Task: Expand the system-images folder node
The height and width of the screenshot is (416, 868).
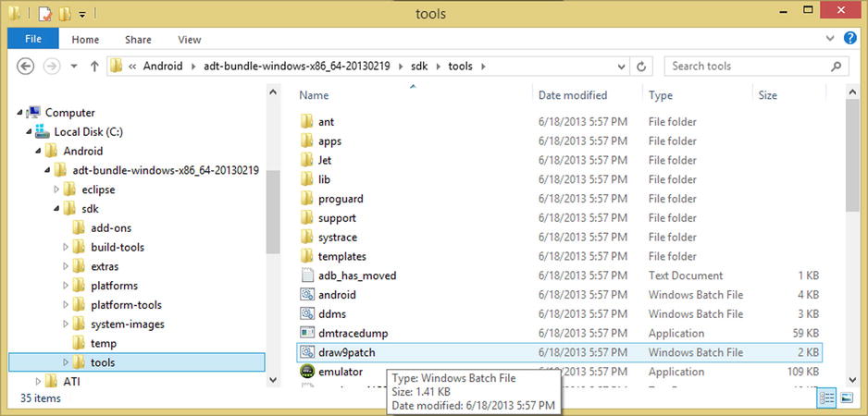Action: (x=66, y=324)
